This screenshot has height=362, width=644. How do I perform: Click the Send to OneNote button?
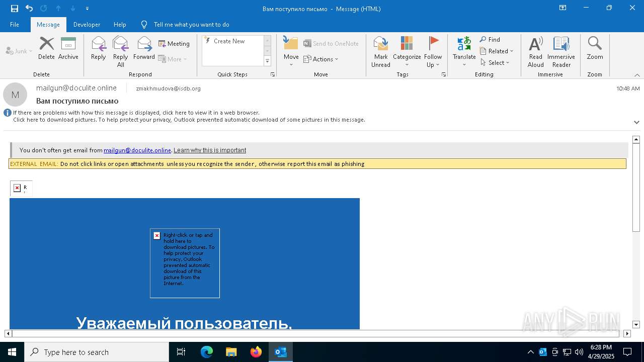pyautogui.click(x=331, y=44)
